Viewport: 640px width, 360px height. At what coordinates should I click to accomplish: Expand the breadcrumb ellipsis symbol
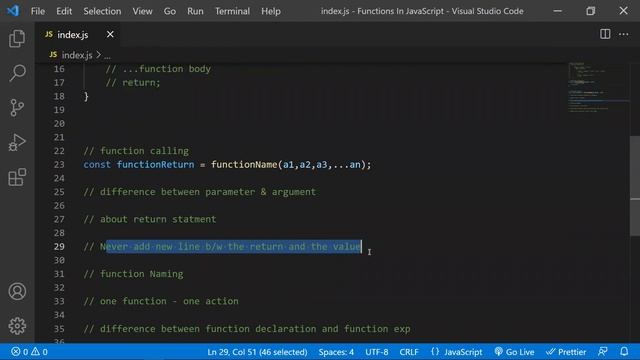click(107, 56)
